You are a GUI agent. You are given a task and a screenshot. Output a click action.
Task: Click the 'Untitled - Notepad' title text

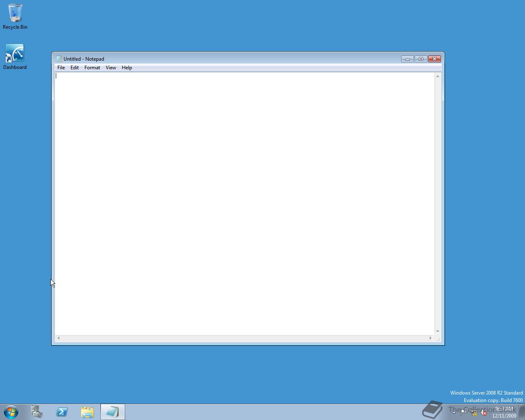[x=84, y=59]
